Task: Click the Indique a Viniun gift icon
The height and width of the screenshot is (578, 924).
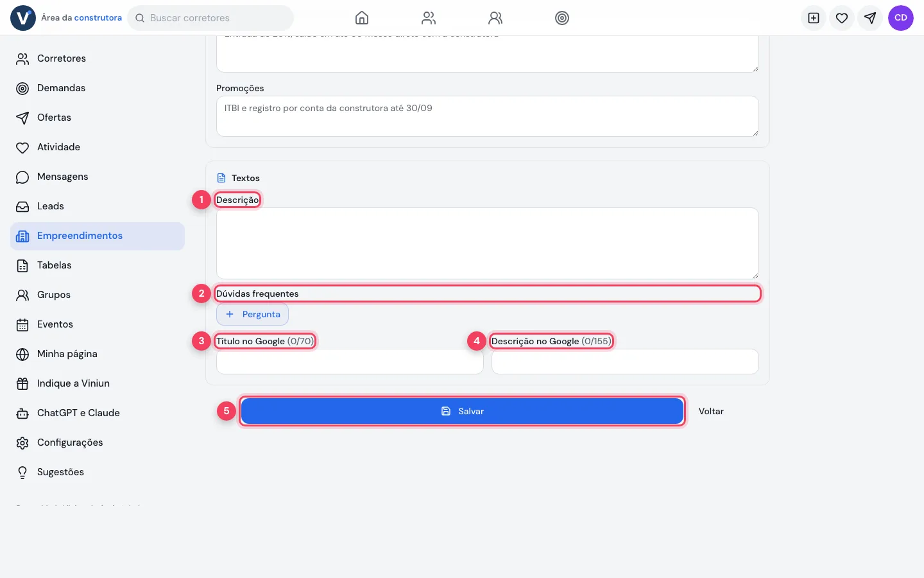Action: (22, 384)
